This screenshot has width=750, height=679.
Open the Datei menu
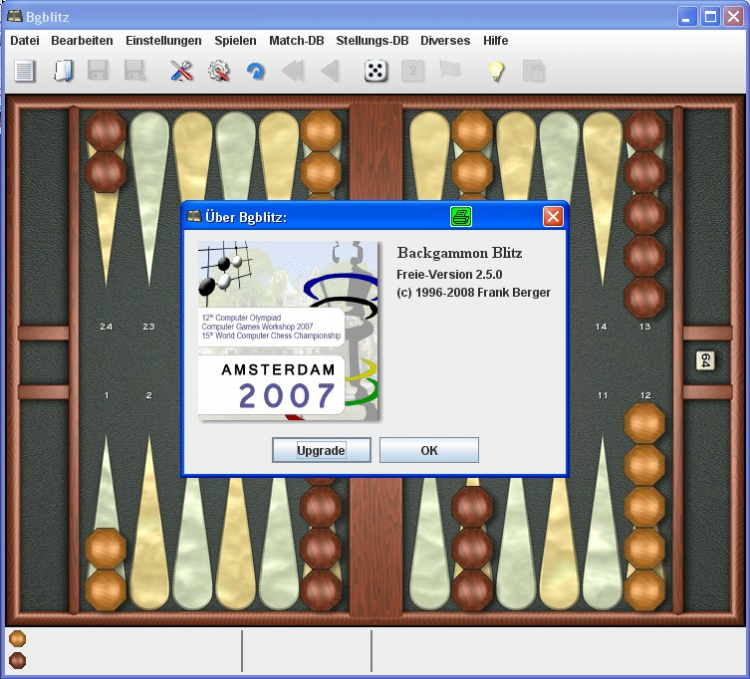tap(25, 41)
